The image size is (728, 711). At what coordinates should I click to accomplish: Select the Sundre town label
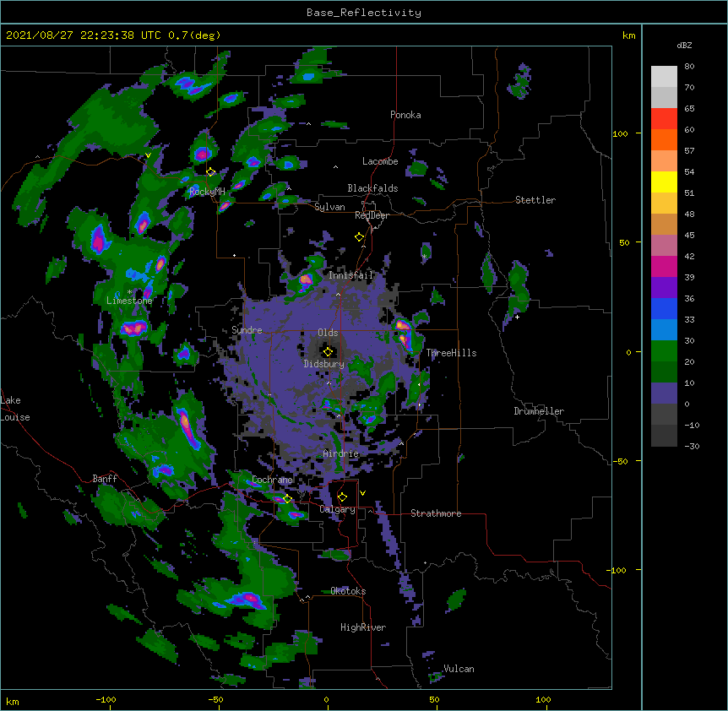[x=247, y=330]
